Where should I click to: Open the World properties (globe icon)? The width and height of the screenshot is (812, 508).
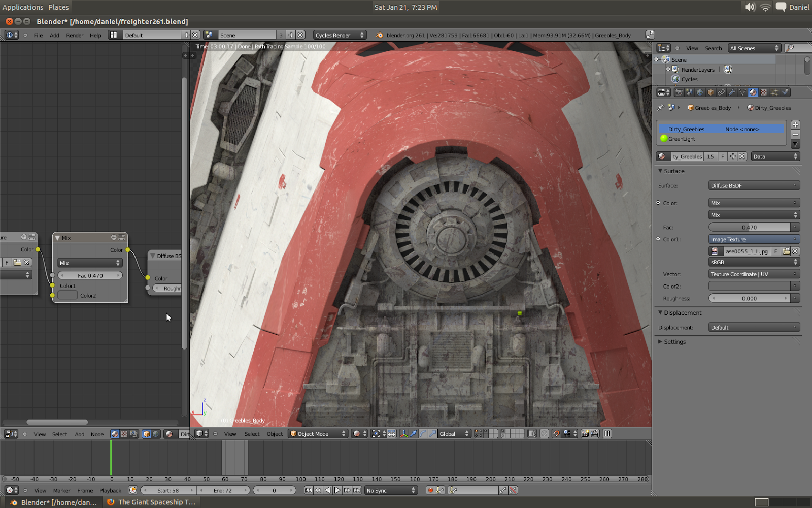pos(700,92)
